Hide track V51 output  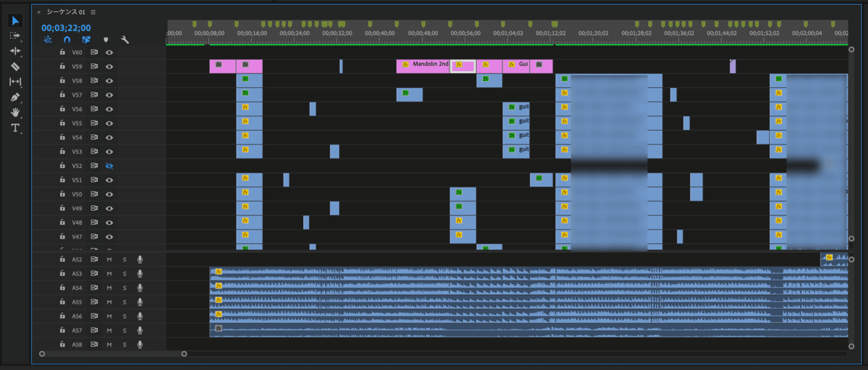pyautogui.click(x=108, y=180)
